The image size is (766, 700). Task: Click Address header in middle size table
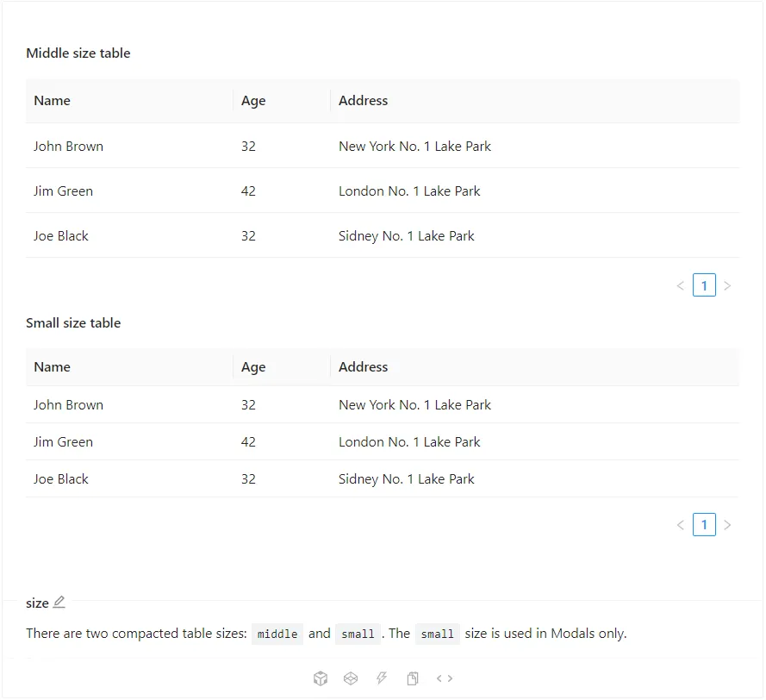[363, 101]
